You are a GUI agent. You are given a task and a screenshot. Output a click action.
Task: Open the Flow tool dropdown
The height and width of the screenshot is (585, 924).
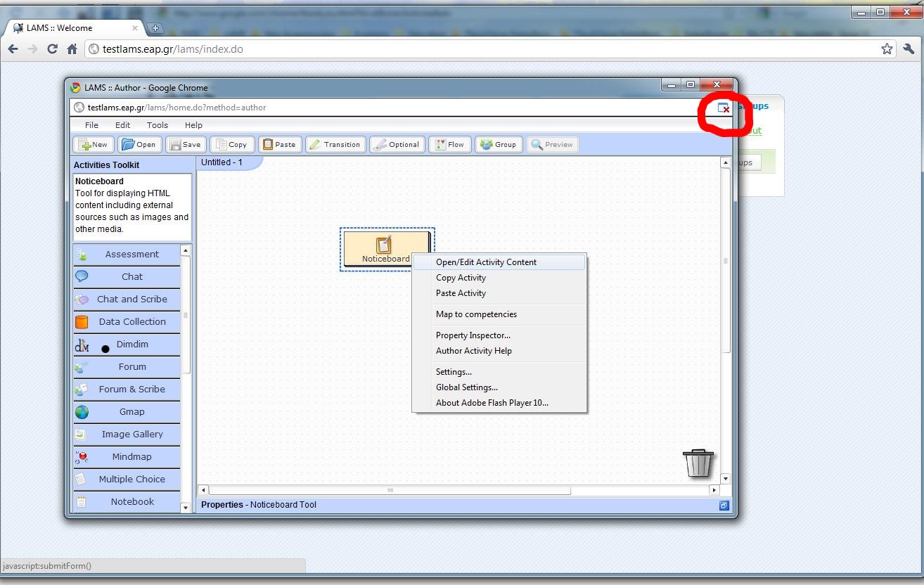(x=449, y=144)
